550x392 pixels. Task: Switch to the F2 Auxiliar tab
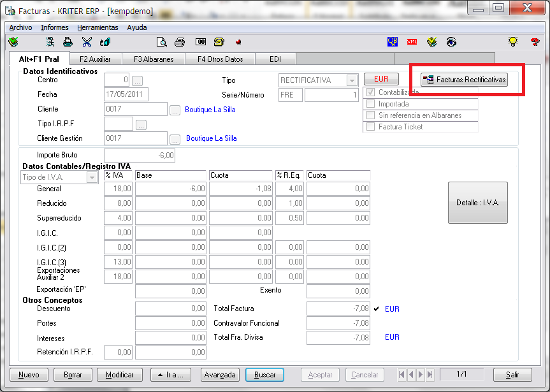point(96,59)
